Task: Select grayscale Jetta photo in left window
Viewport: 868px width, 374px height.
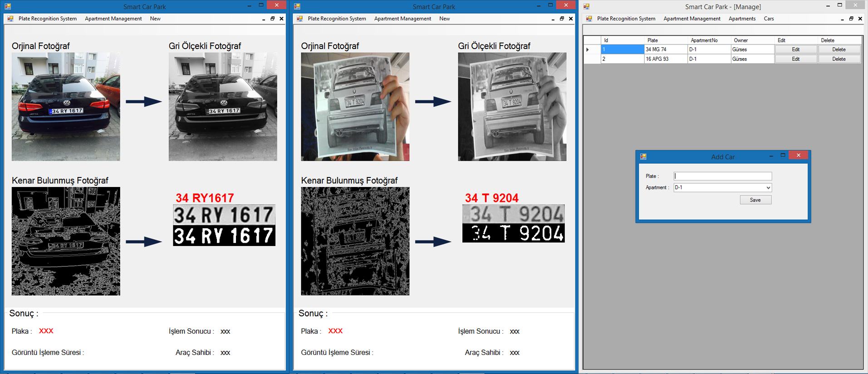Action: 223,107
